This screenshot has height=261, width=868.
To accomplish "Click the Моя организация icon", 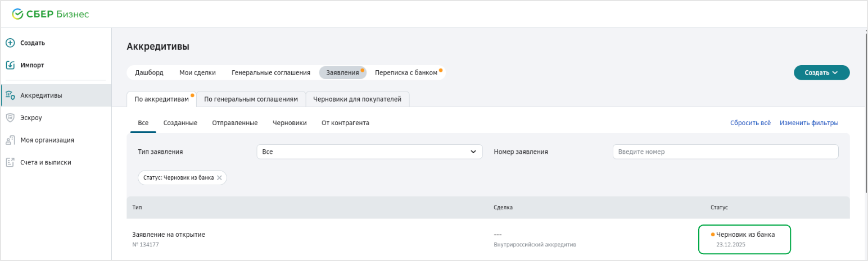I will 10,140.
